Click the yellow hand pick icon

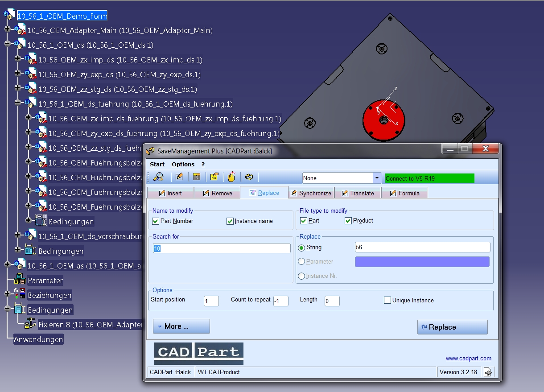231,177
